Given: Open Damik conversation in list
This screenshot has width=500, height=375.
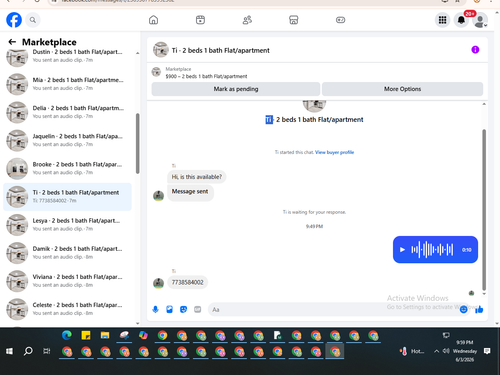Looking at the screenshot, I should coord(68,253).
